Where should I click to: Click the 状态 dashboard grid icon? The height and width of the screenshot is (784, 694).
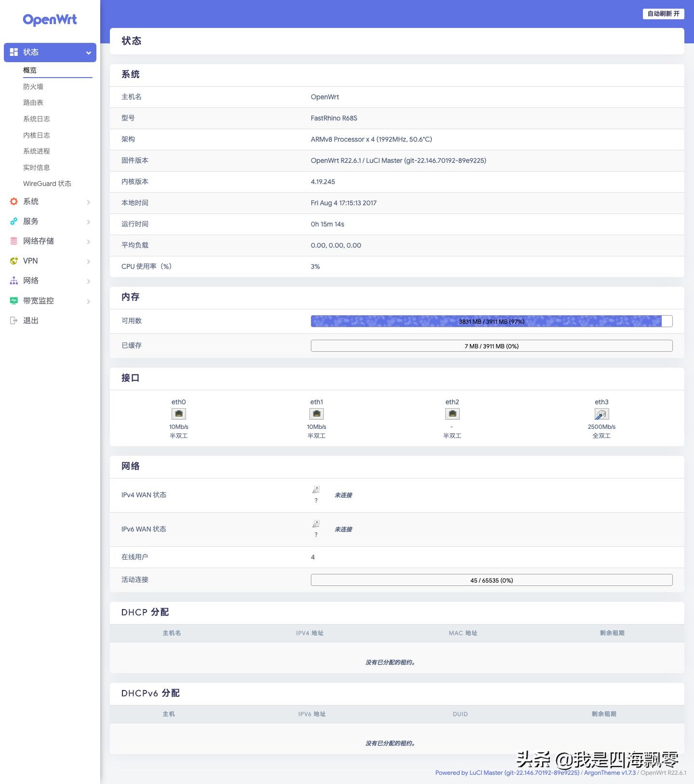[14, 52]
